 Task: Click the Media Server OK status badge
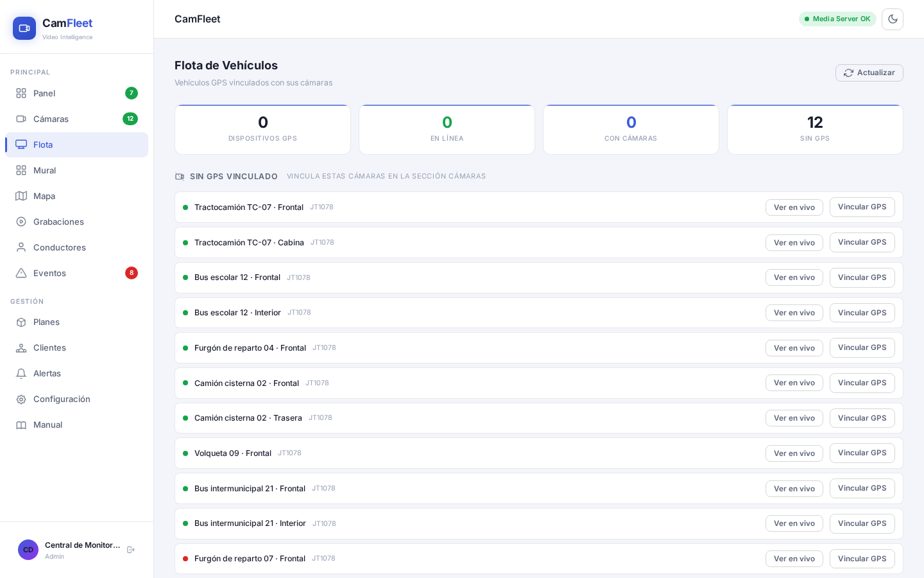[x=837, y=19]
